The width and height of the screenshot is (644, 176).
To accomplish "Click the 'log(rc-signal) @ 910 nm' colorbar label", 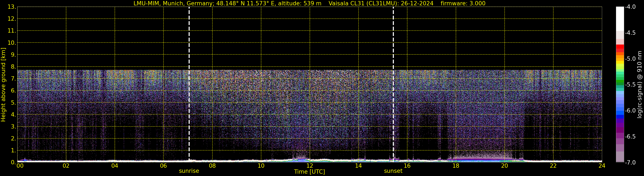I will point(640,85).
